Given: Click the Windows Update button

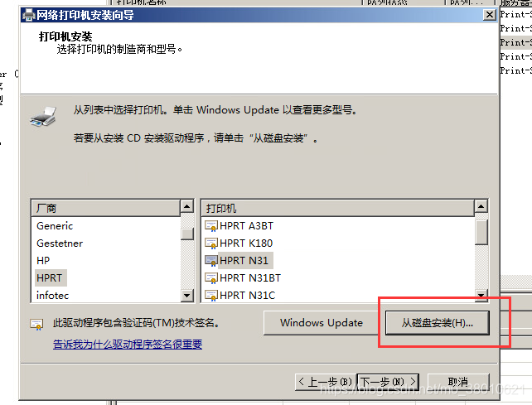Looking at the screenshot, I should coord(322,322).
